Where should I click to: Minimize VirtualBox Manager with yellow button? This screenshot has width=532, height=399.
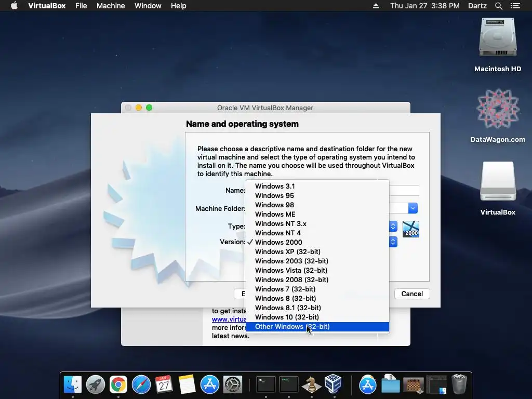[138, 108]
